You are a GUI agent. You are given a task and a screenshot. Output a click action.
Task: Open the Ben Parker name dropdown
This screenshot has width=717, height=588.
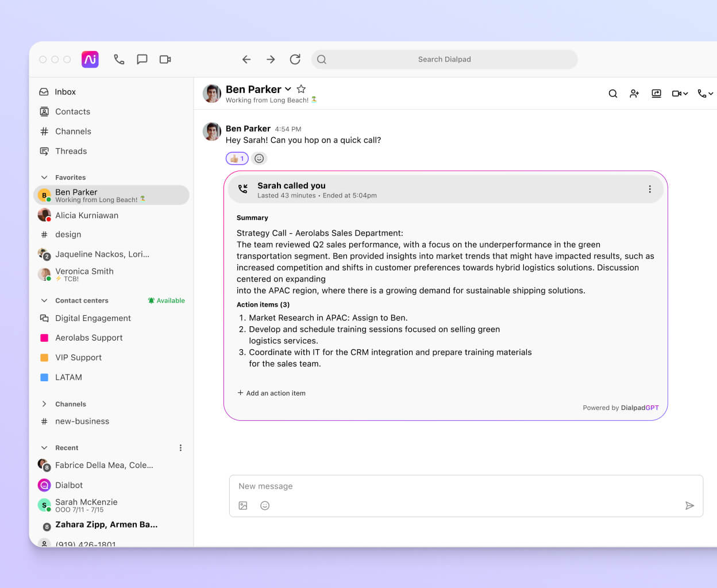(288, 89)
